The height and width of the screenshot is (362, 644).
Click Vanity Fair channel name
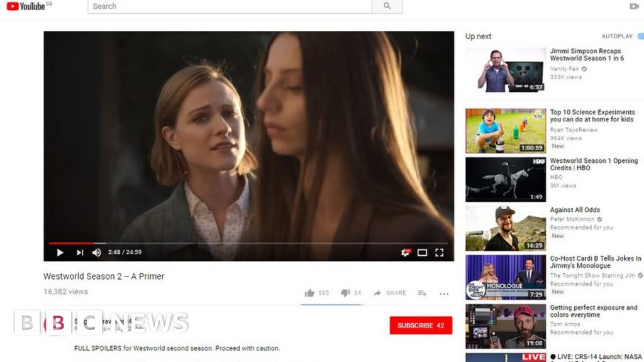coord(564,69)
